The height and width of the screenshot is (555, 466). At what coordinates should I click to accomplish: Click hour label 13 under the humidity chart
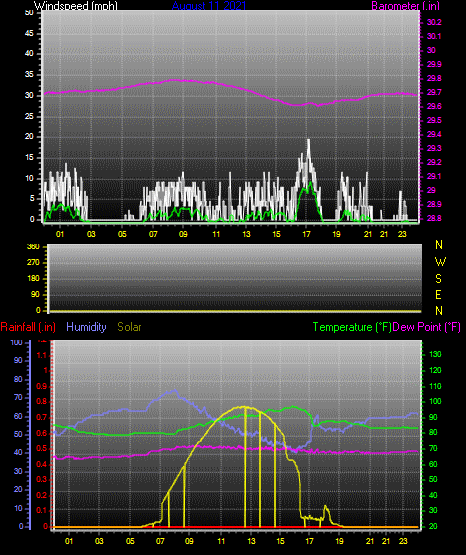pyautogui.click(x=251, y=542)
